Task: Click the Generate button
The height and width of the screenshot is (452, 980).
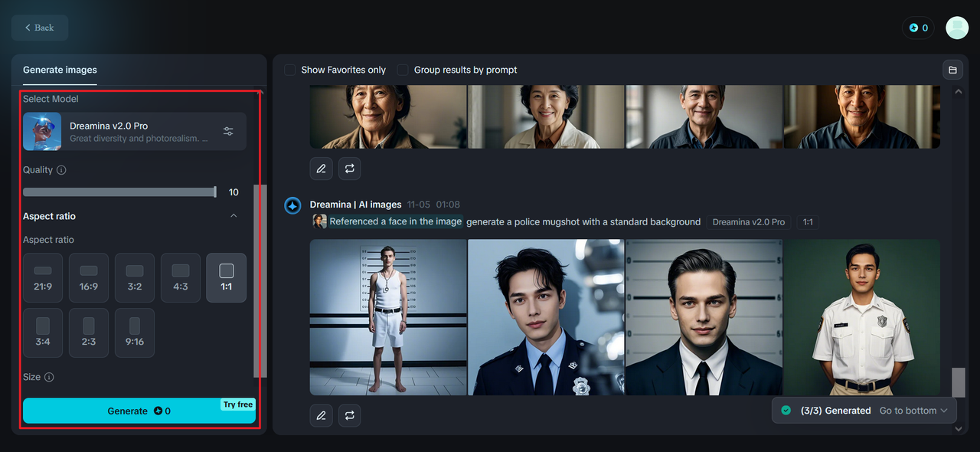Action: [139, 411]
